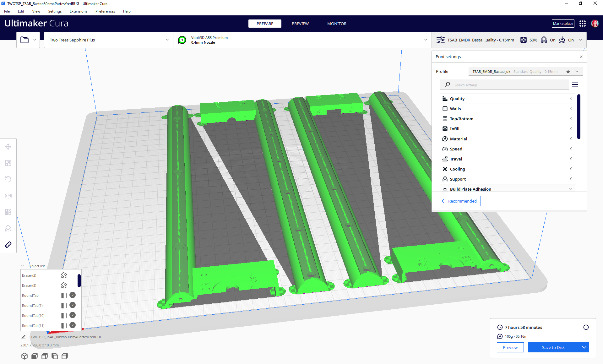
Task: Star the TSAB_EMDR_Bastao_ok profile as favorite
Action: (568, 71)
